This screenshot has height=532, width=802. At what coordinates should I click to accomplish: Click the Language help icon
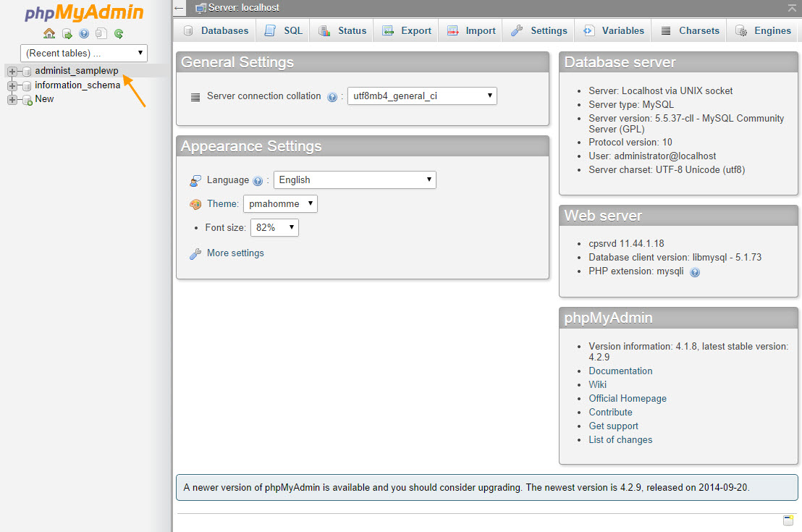pyautogui.click(x=258, y=181)
